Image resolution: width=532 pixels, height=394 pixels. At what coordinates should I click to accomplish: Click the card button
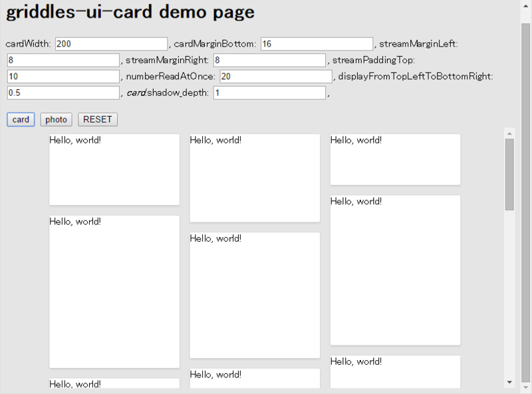coord(21,120)
